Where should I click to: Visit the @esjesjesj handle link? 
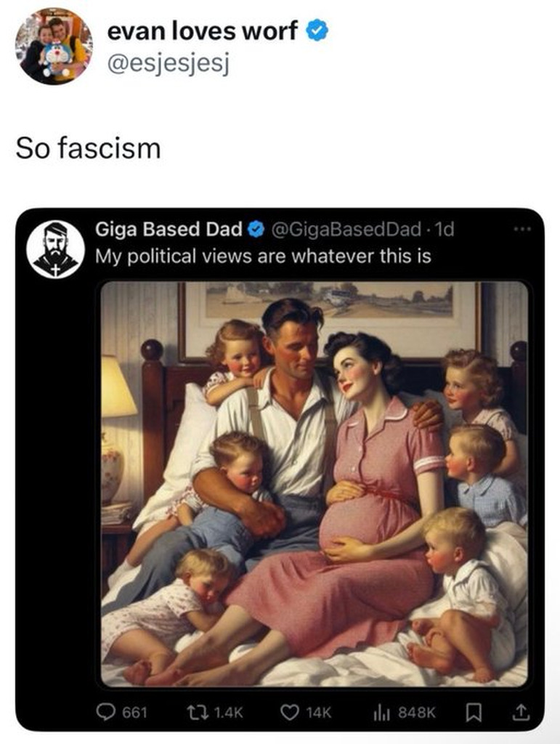[168, 64]
